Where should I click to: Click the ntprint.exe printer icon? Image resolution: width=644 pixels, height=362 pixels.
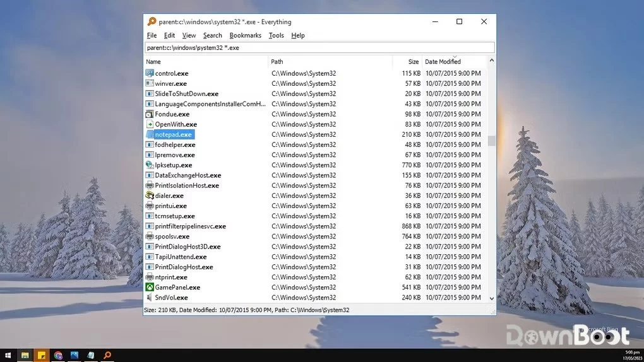150,277
